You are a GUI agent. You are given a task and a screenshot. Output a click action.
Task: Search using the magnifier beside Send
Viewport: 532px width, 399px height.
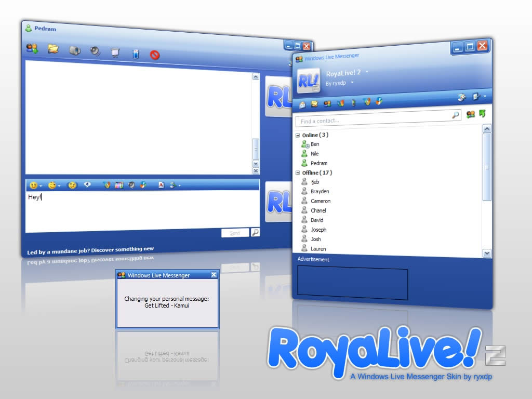coord(255,232)
